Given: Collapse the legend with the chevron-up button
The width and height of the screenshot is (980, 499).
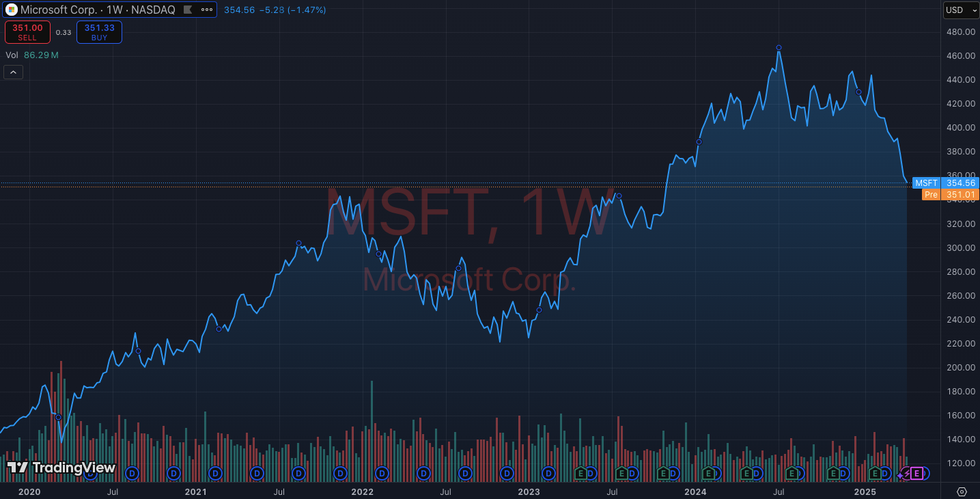Looking at the screenshot, I should (x=13, y=72).
